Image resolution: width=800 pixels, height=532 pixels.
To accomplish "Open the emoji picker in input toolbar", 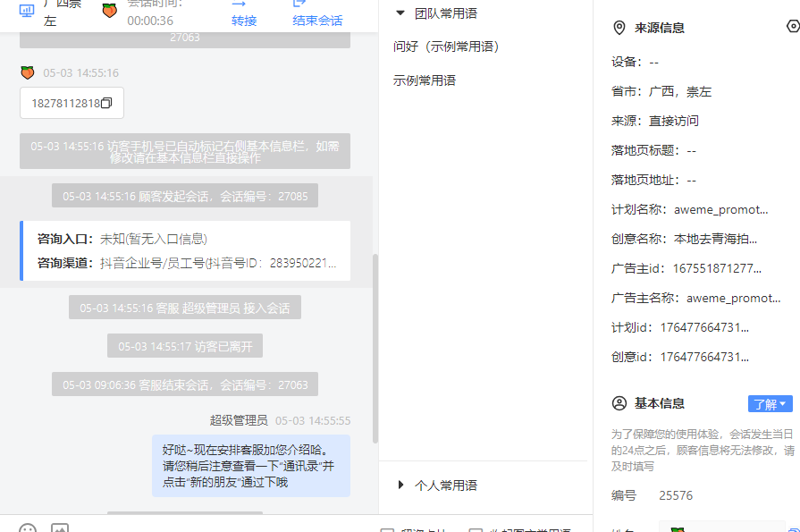I will [28, 528].
